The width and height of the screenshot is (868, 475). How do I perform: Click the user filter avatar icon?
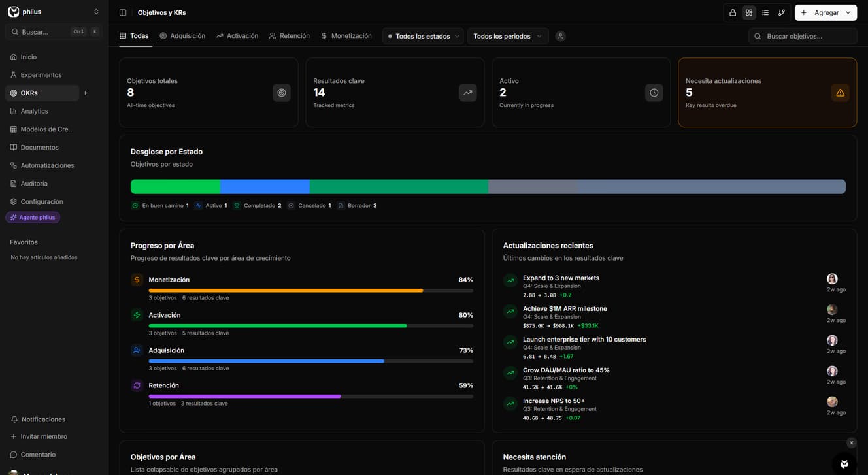(x=560, y=37)
